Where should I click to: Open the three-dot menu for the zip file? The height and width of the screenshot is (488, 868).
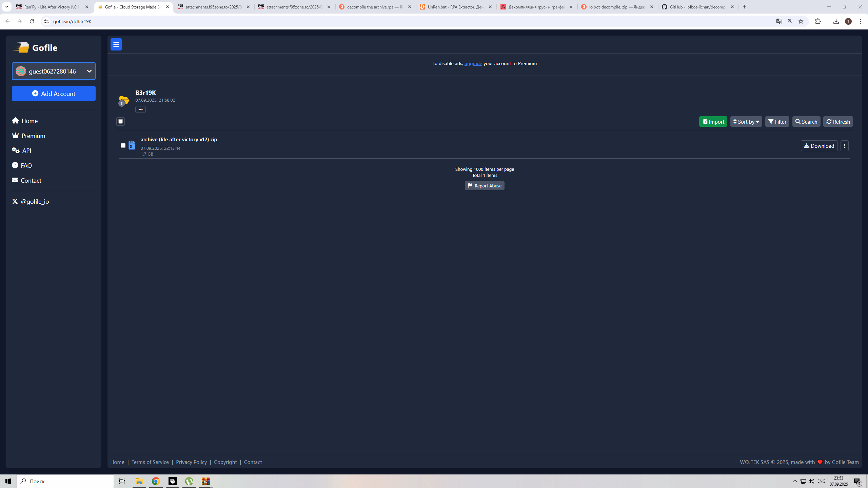[845, 146]
